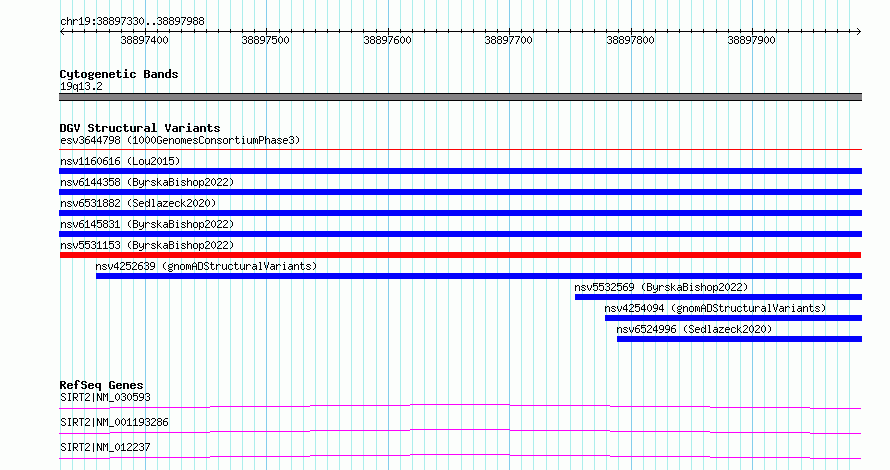
Task: Click the blue nsv6531882 variant bar
Action: coord(460,213)
